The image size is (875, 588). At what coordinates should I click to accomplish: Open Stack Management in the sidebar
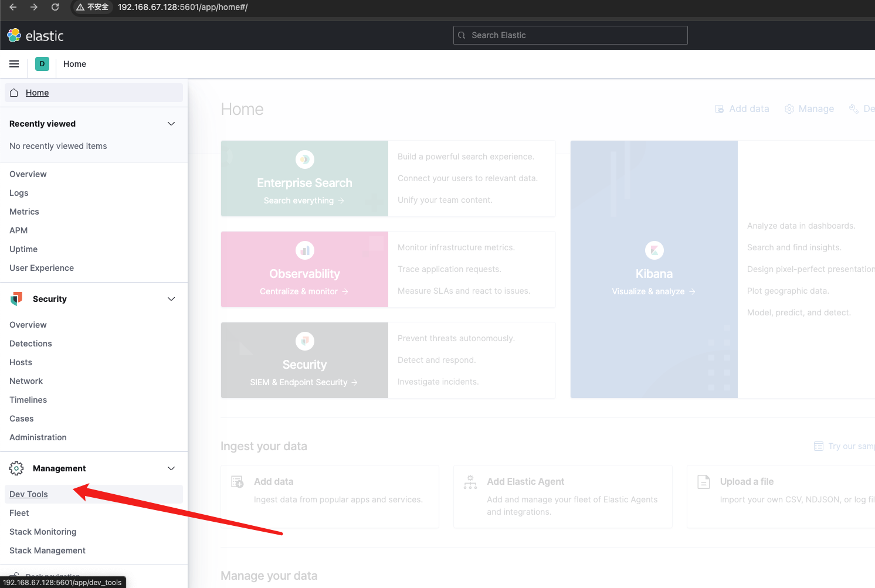tap(48, 550)
